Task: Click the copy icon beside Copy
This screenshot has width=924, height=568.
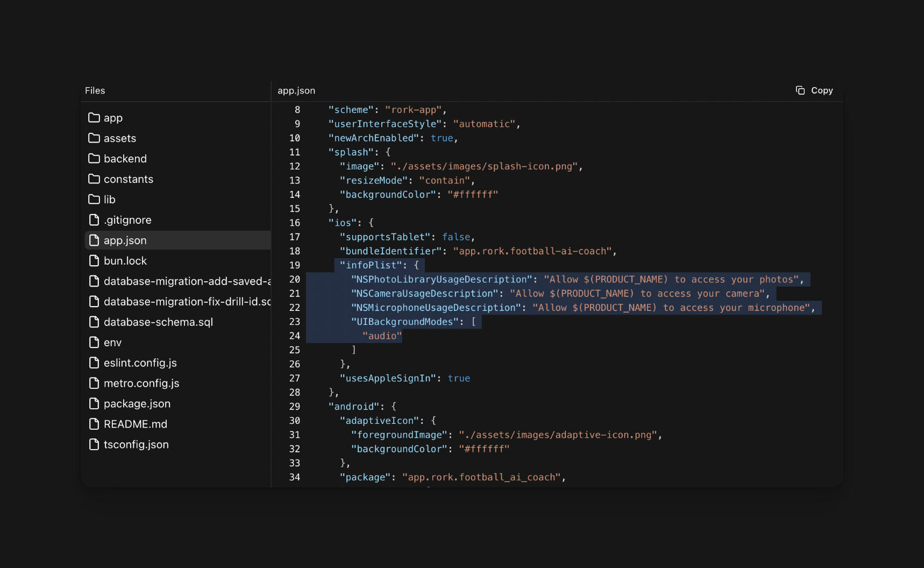Action: [x=800, y=90]
